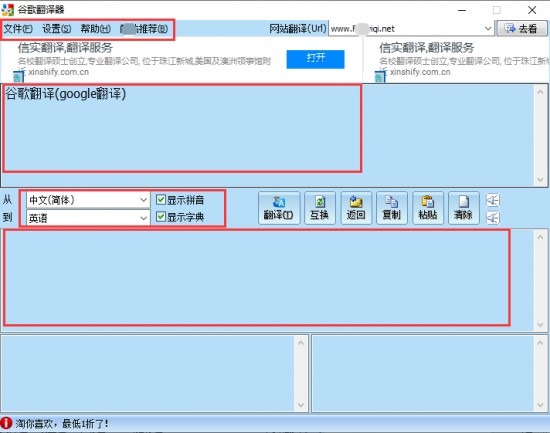Toggle the 显示拼音 checkbox
Screen dimensions: 550x433
(161, 200)
